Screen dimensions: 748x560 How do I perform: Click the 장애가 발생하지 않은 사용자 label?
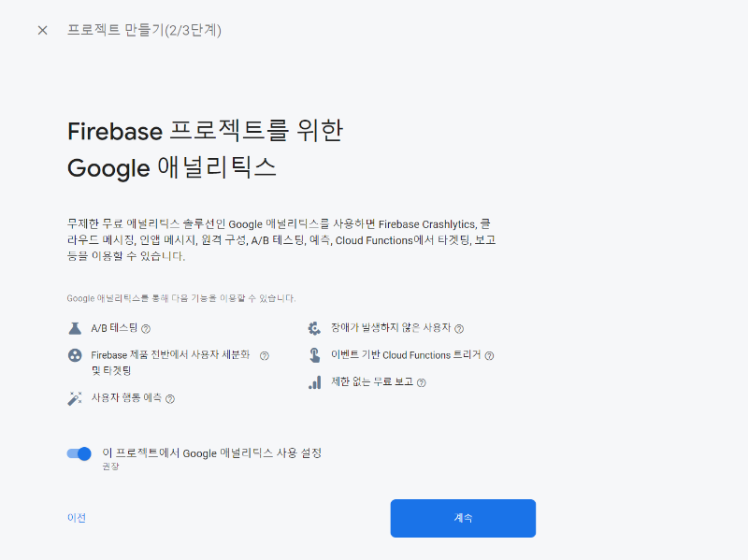(x=391, y=328)
